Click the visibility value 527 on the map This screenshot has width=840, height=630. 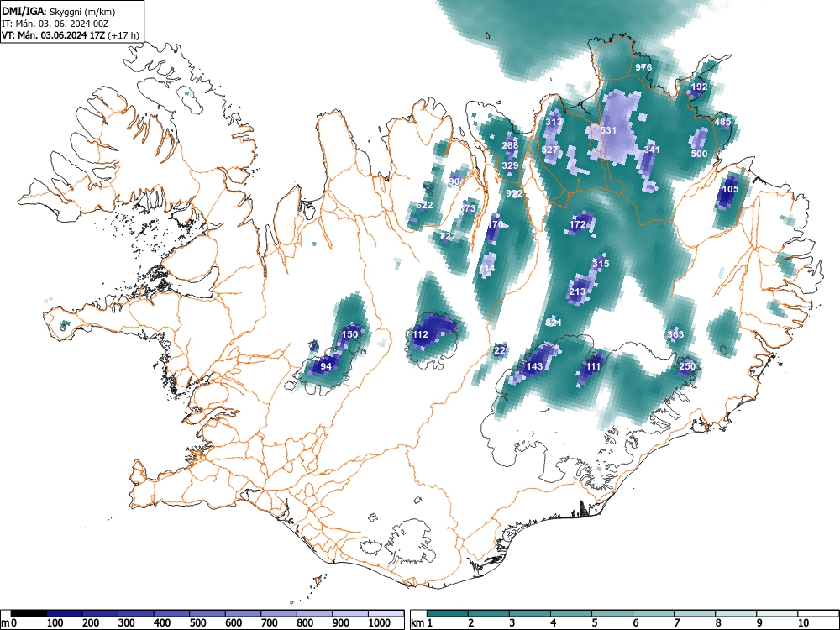549,150
